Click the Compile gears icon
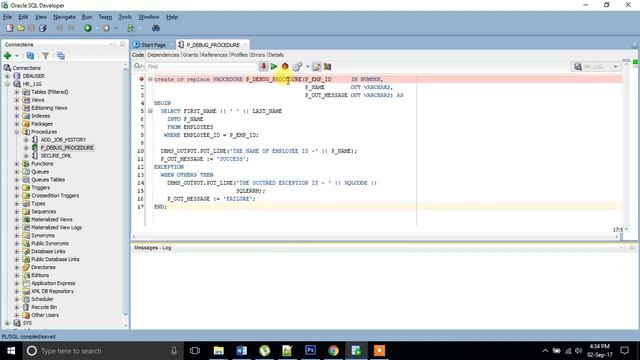The image size is (640, 360). pyautogui.click(x=297, y=66)
